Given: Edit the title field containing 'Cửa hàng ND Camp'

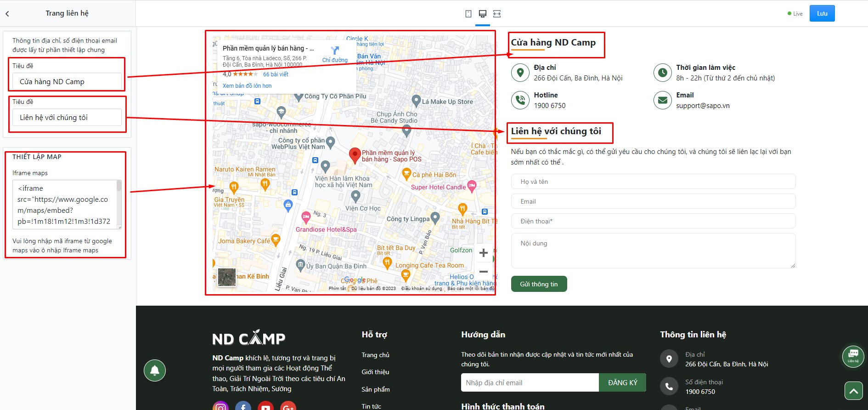Looking at the screenshot, I should pos(67,82).
